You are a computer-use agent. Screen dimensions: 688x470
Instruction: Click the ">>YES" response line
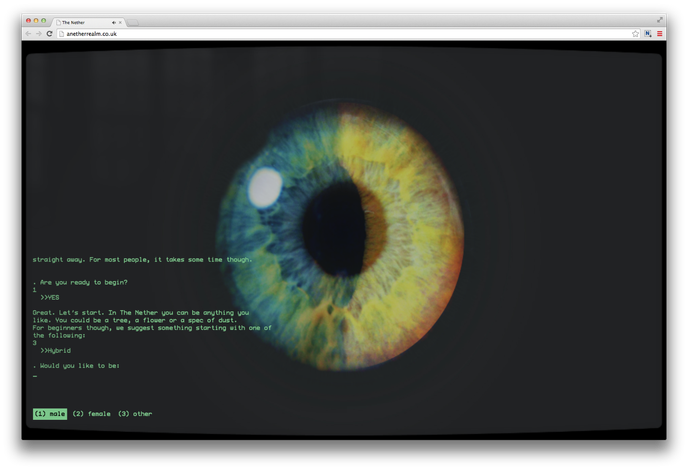[x=50, y=297]
